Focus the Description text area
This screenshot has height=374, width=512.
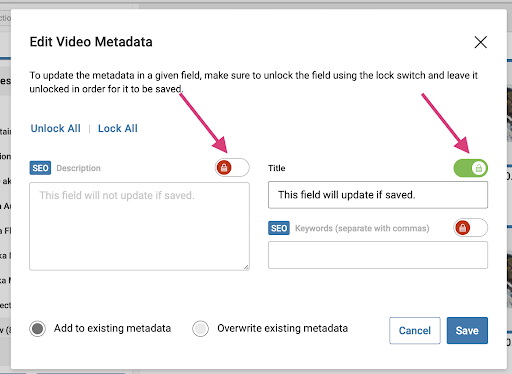(x=139, y=226)
